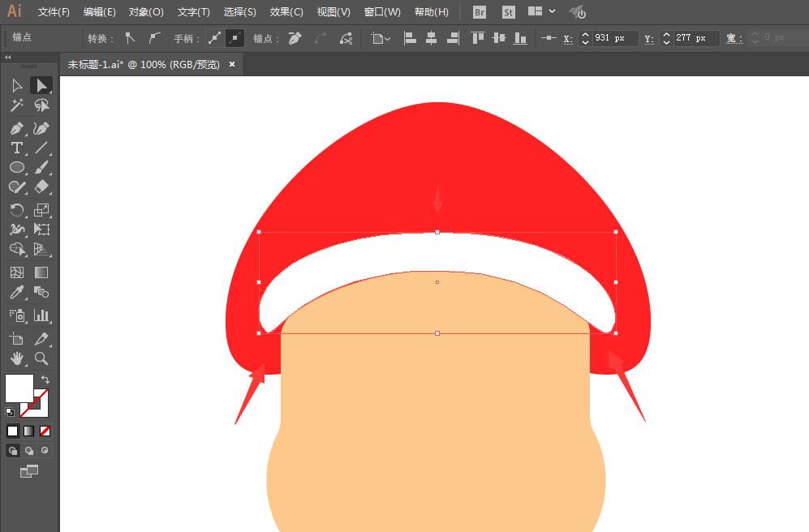
Task: Select the Type tool
Action: tap(17, 148)
